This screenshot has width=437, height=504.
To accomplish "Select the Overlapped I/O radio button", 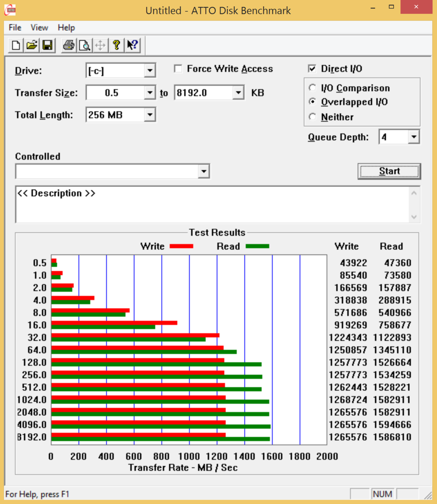I will click(312, 102).
